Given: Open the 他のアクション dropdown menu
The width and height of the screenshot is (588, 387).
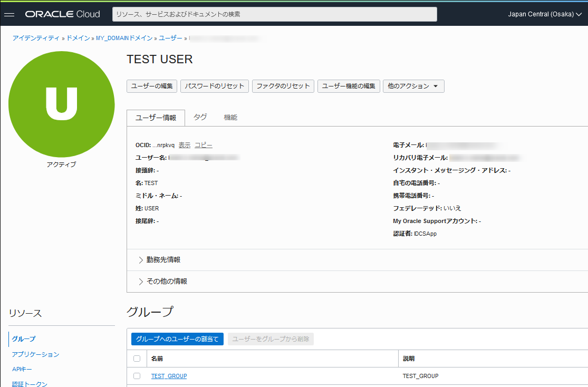Looking at the screenshot, I should [x=413, y=86].
